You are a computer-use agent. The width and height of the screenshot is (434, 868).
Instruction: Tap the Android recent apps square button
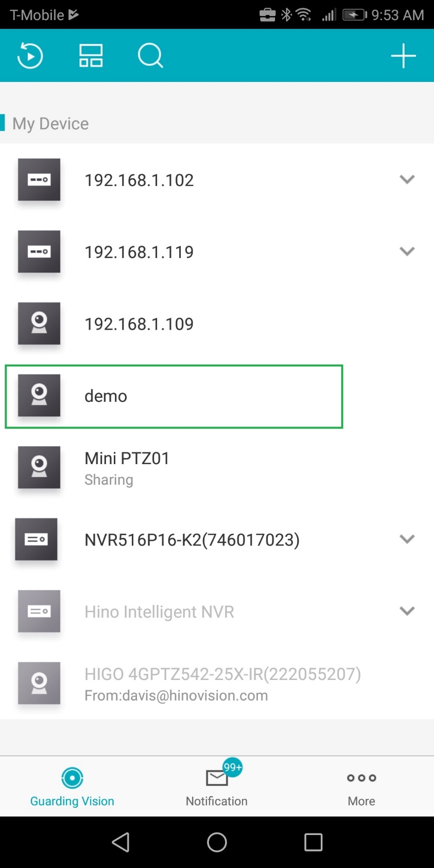313,842
